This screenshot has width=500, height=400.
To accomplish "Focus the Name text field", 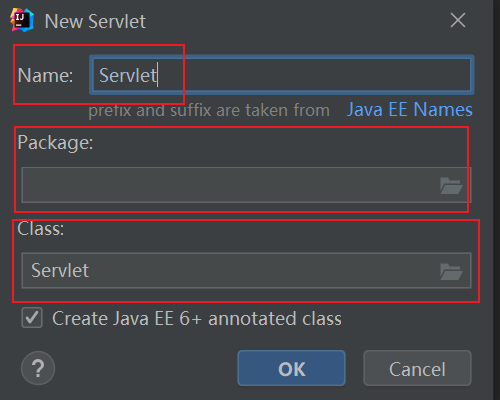I will click(x=282, y=75).
